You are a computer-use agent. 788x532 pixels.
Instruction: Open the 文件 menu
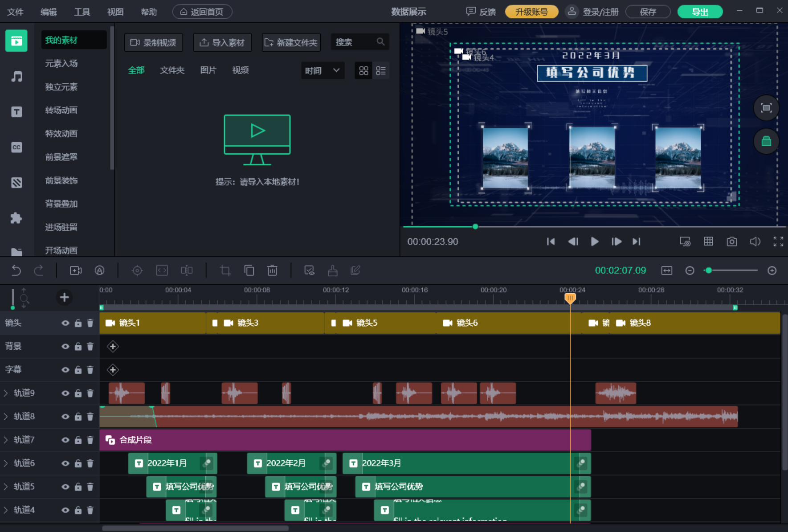[15, 12]
